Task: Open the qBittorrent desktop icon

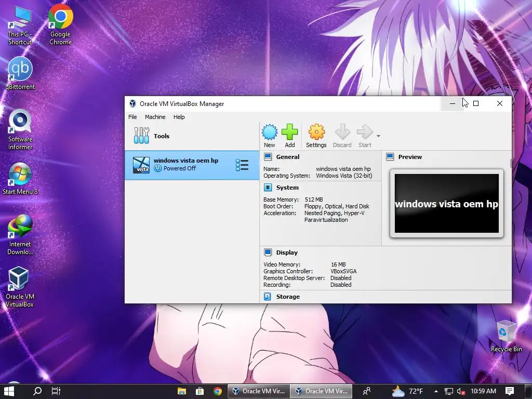Action: (x=20, y=73)
